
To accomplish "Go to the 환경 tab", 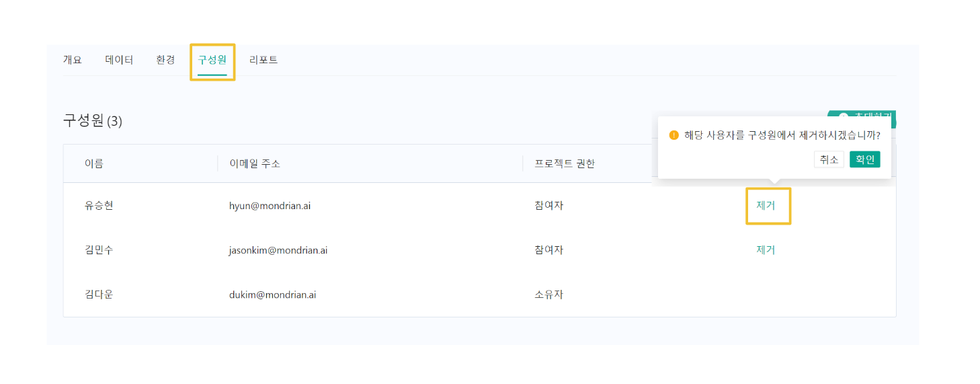I will (x=165, y=60).
